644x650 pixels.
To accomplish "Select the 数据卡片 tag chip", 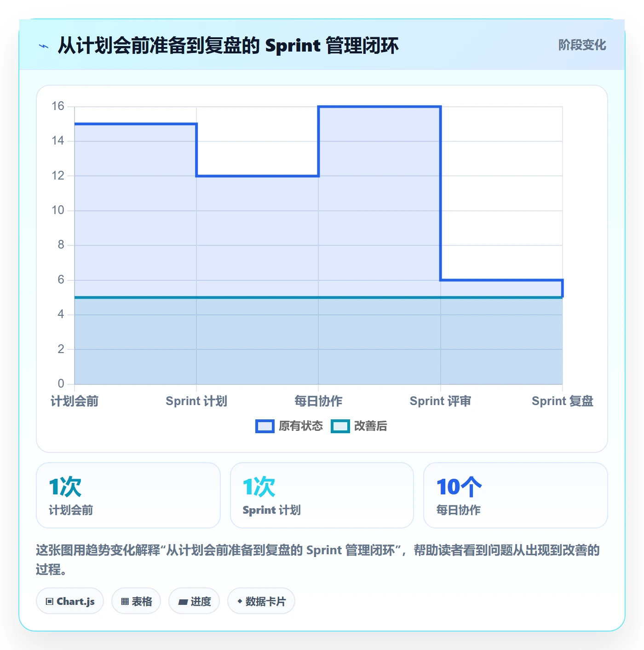I will point(261,601).
